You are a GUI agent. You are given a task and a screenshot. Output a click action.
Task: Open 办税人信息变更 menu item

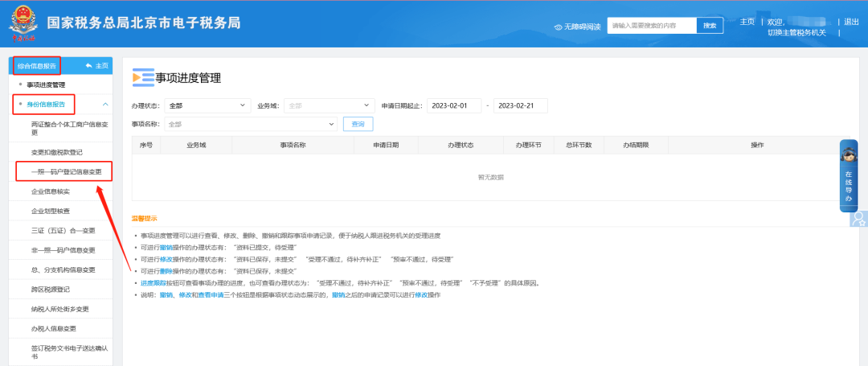pyautogui.click(x=54, y=328)
